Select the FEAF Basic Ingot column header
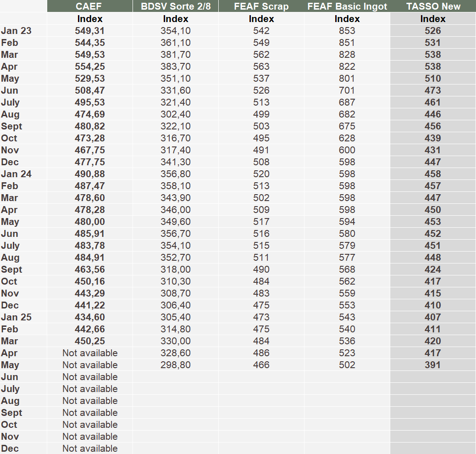The width and height of the screenshot is (476, 454). click(347, 6)
